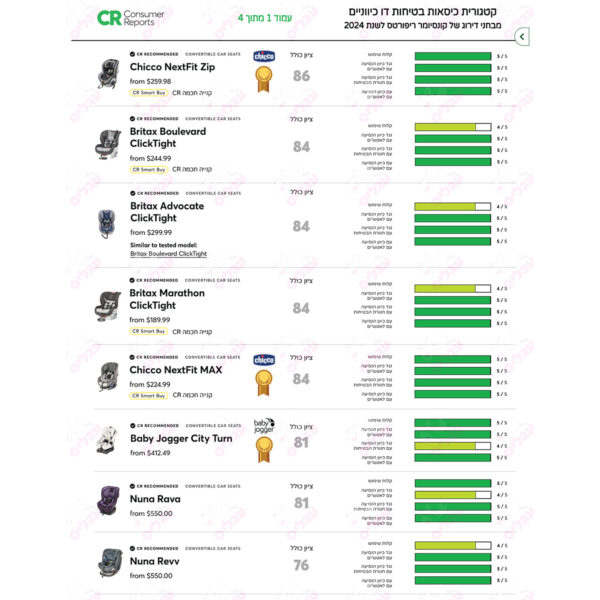Click the Nuna Revv car seat thumbnail
Image resolution: width=600 pixels, height=600 pixels.
point(110,563)
